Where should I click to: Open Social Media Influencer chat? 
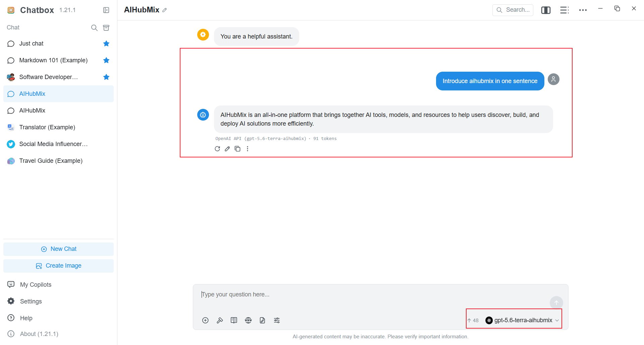(58, 144)
